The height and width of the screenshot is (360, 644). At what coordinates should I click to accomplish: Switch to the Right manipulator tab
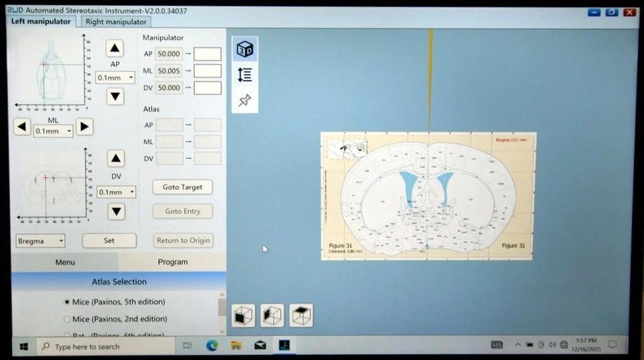point(116,21)
